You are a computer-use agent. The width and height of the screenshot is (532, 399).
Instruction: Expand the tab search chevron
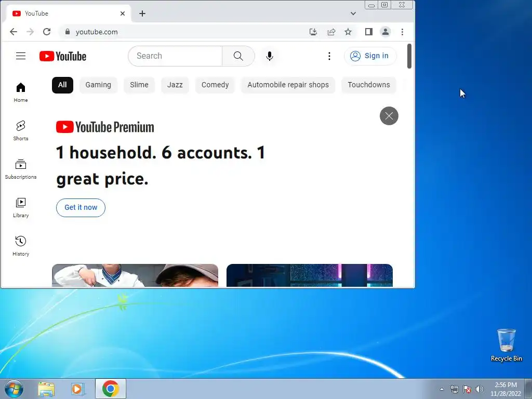coord(353,14)
